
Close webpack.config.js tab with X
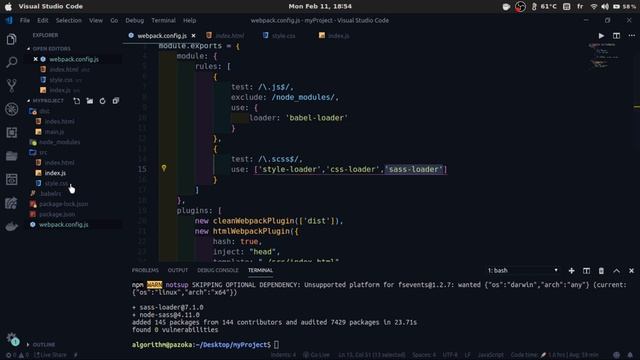(x=193, y=36)
